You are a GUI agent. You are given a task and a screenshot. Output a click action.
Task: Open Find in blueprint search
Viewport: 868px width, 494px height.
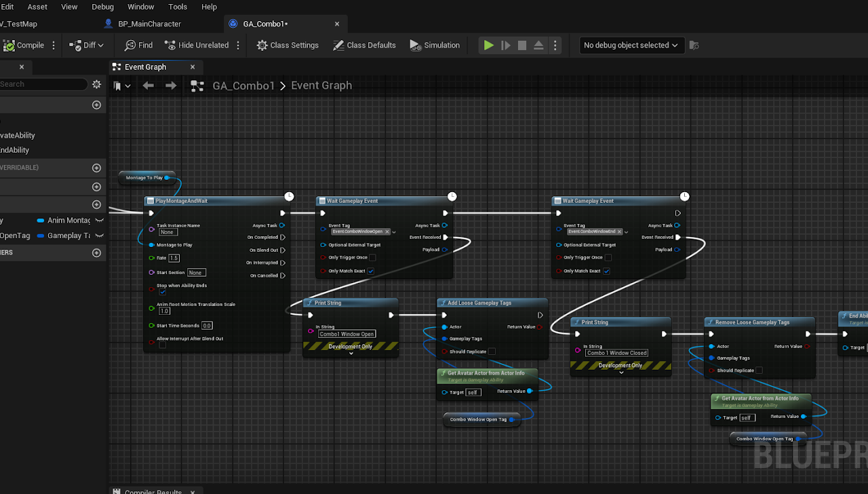pyautogui.click(x=138, y=45)
